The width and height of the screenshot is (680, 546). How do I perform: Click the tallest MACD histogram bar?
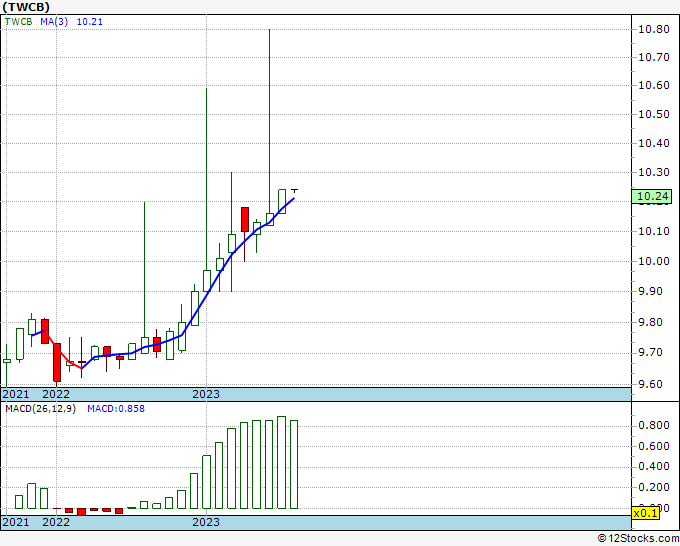coord(281,462)
